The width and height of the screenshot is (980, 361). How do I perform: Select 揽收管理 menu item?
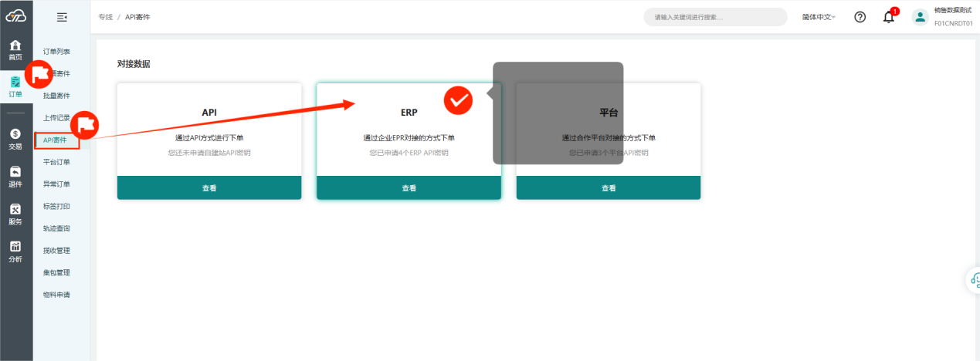[x=56, y=251]
